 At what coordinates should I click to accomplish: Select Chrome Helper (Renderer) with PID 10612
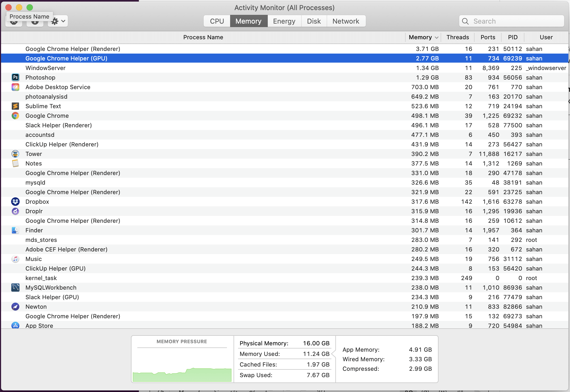tap(285, 221)
